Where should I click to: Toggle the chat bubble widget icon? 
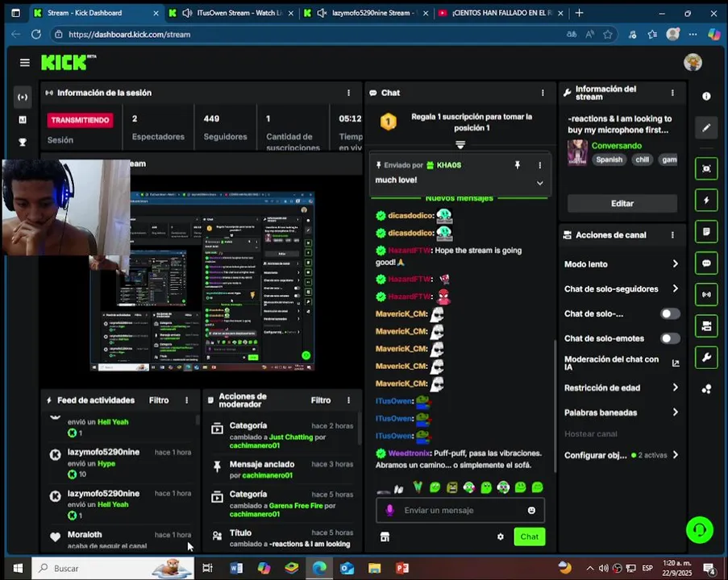706,263
